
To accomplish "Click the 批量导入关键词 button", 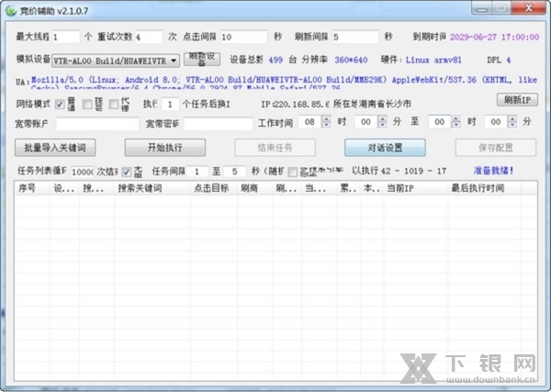I will pyautogui.click(x=55, y=148).
